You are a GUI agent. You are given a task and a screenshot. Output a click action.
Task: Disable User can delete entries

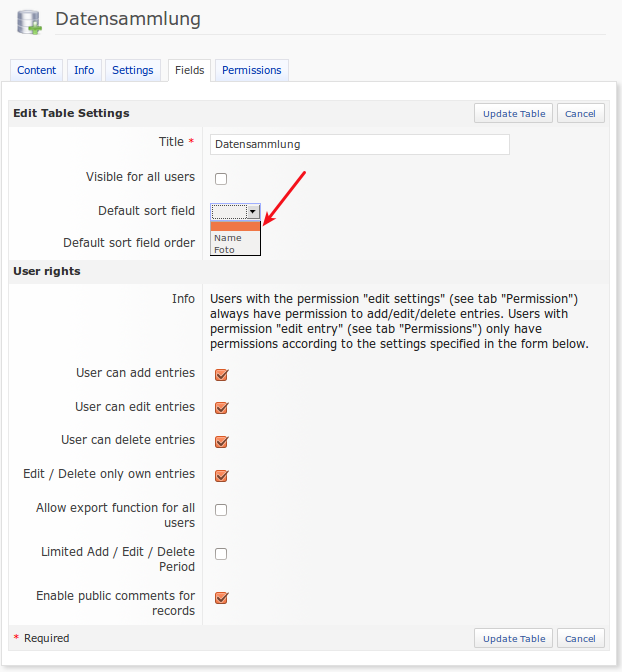point(222,442)
